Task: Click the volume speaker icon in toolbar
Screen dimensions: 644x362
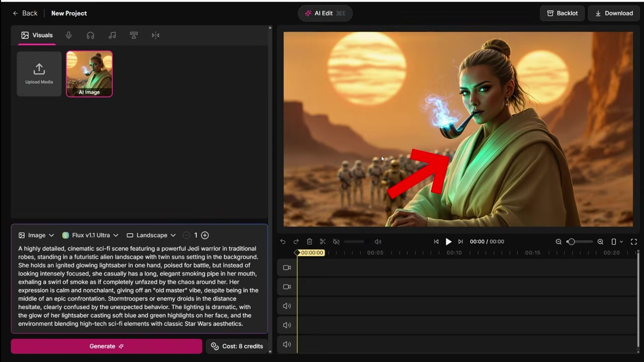Action: pyautogui.click(x=378, y=242)
